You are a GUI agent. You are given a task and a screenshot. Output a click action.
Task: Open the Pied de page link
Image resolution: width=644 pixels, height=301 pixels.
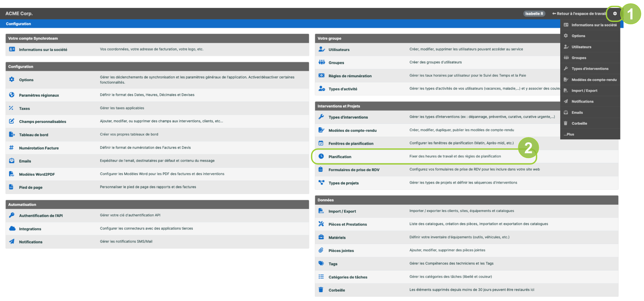point(31,187)
